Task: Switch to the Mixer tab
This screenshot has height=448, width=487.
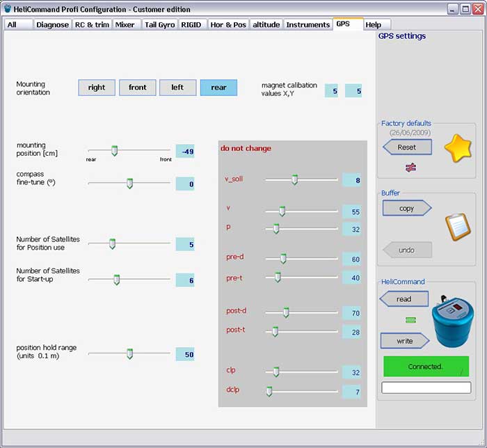Action: [x=127, y=24]
